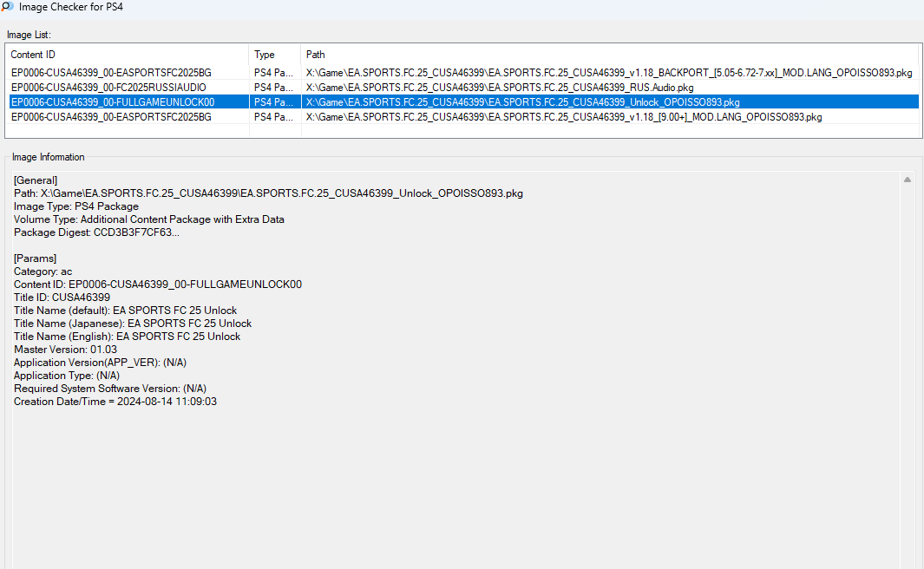Screen dimensions: 924x569
Task: Click the [General] section heading
Action: [x=36, y=180]
